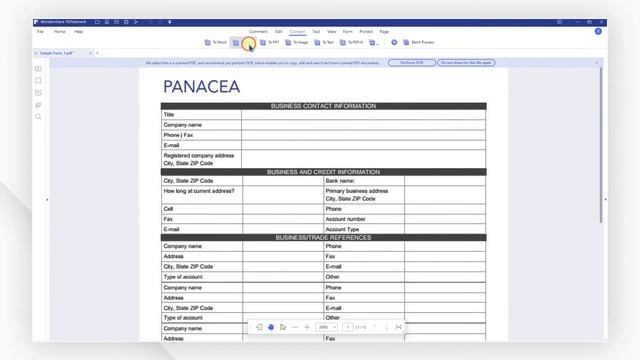640x360 pixels.
Task: Start Batch Process from the toolbar
Action: point(418,42)
